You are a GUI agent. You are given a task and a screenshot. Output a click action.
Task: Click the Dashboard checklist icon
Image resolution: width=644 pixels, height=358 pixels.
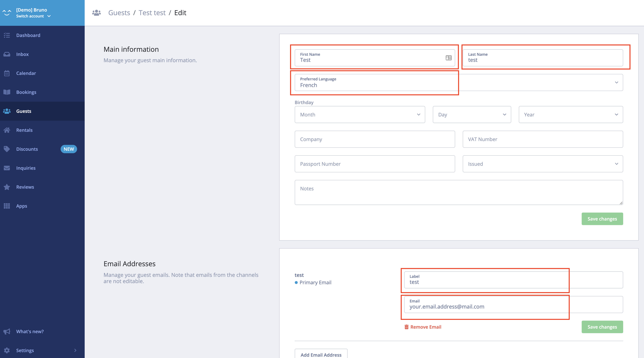pos(7,35)
